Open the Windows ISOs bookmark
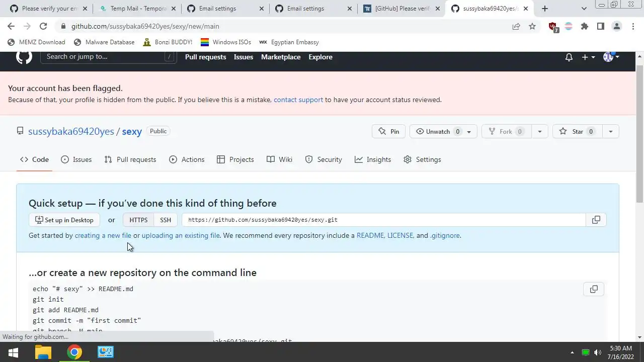644x362 pixels. 226,42
